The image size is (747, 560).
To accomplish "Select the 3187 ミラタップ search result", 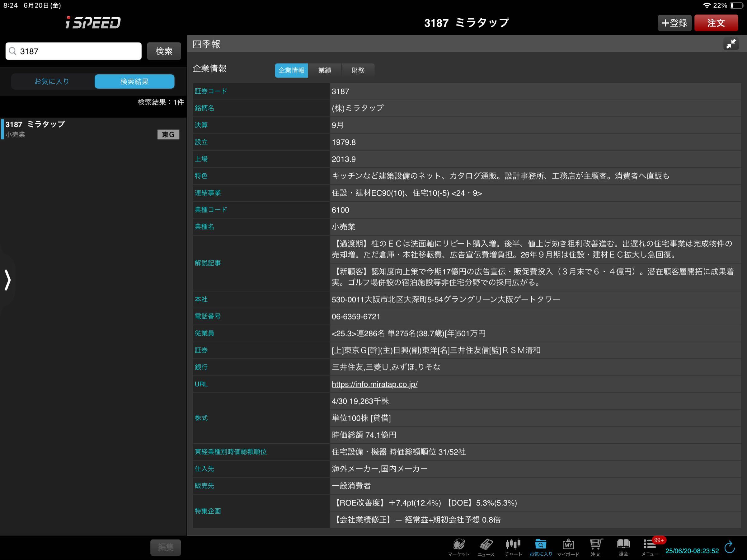I will (94, 129).
